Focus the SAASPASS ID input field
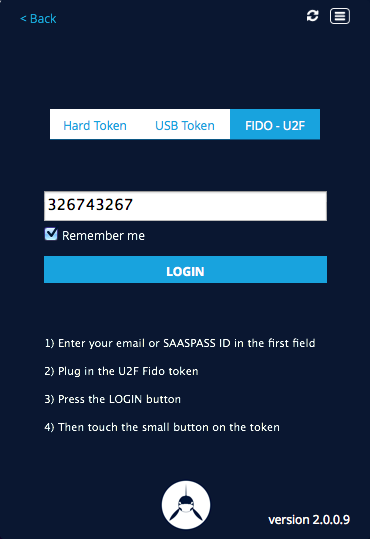This screenshot has height=539, width=370. pyautogui.click(x=185, y=206)
